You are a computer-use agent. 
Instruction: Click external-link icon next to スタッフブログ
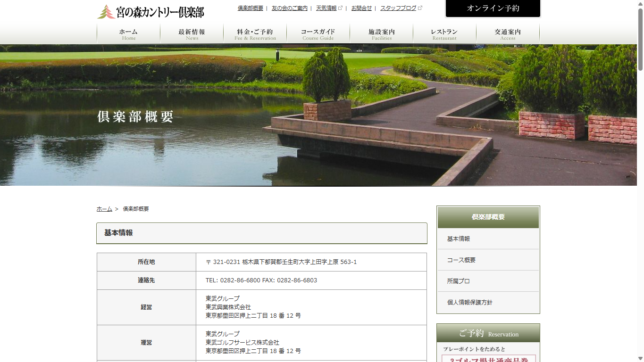[x=420, y=8]
